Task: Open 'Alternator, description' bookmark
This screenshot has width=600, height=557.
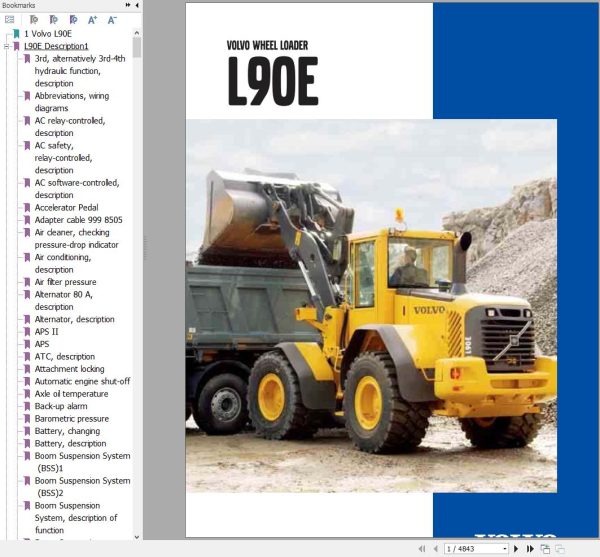Action: click(x=74, y=319)
